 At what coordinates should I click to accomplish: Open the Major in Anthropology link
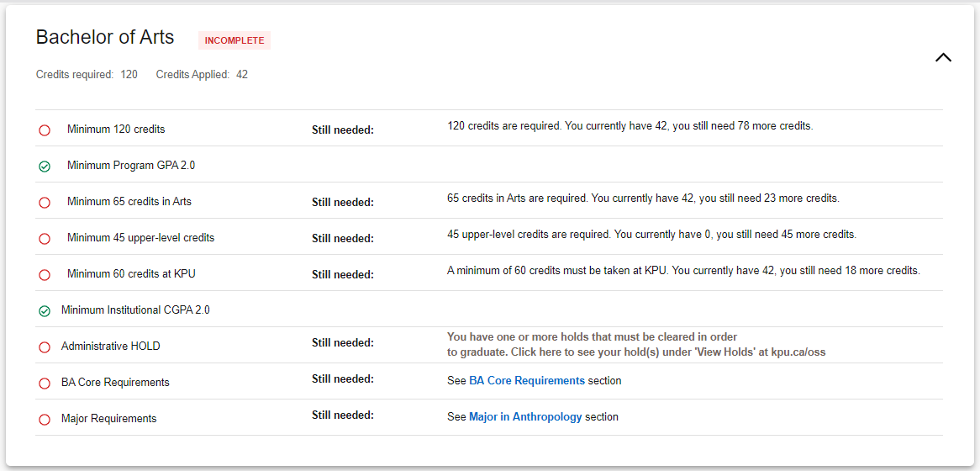pyautogui.click(x=525, y=417)
